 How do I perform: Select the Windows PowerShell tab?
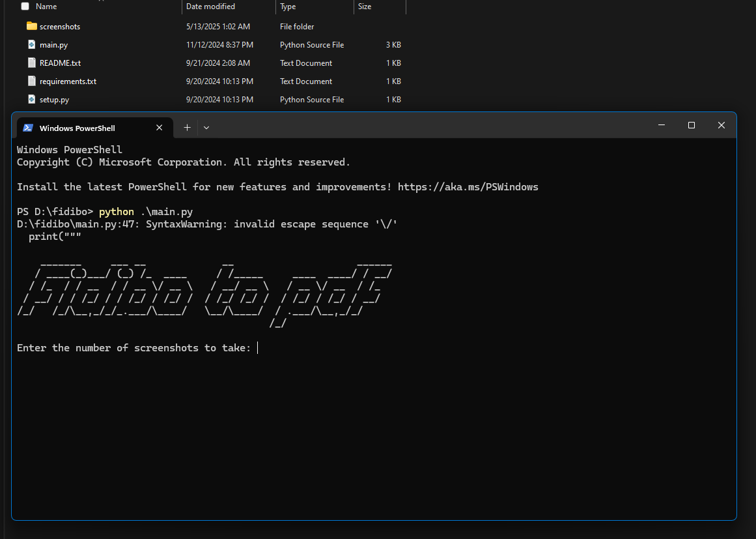point(78,127)
